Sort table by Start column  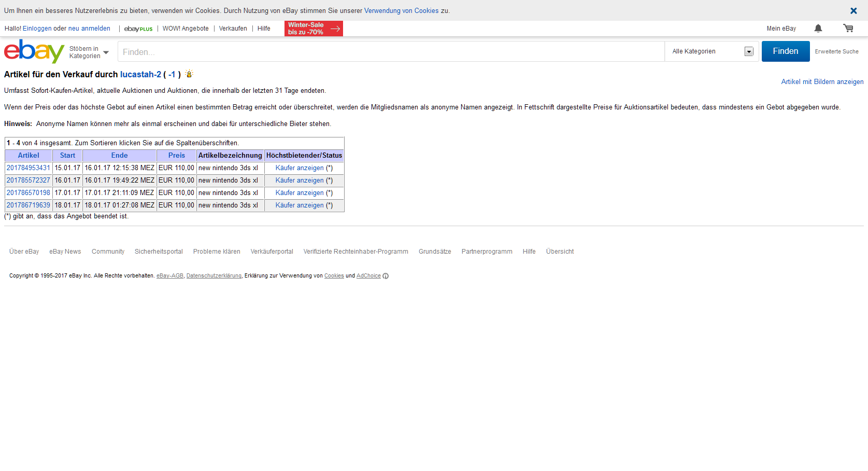tap(67, 155)
